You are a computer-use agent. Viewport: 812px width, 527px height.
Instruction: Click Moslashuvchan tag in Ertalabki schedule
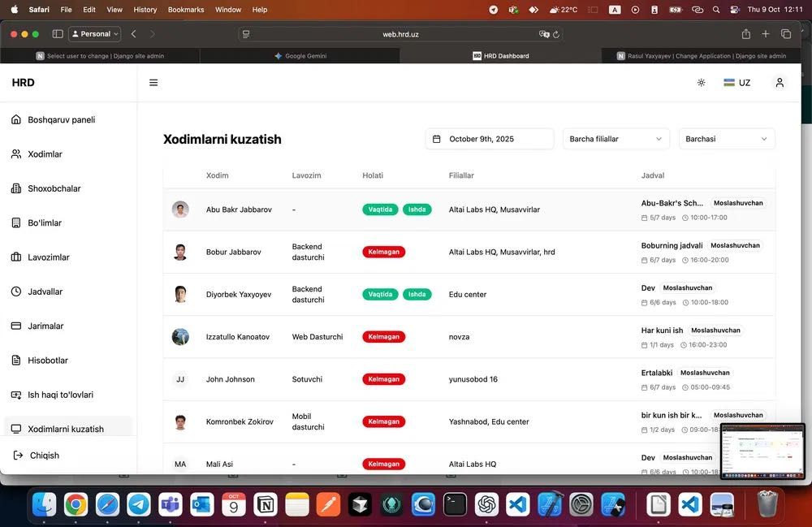705,373
